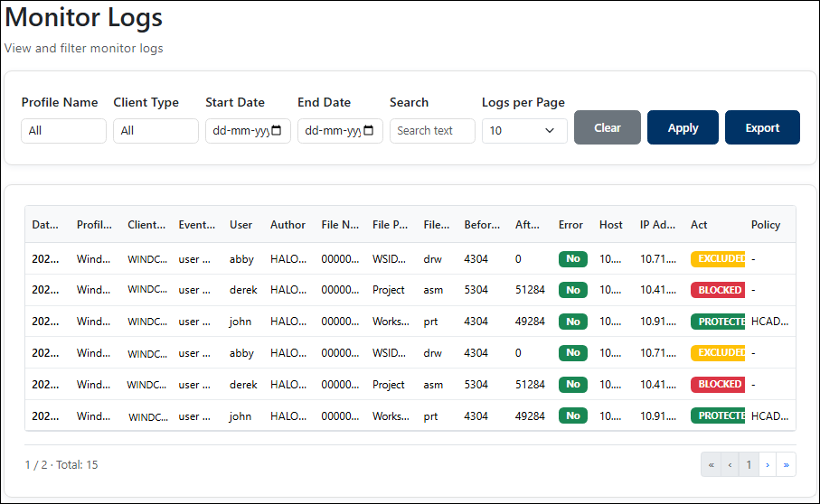
Task: Click asm file type in second row
Action: pos(433,290)
